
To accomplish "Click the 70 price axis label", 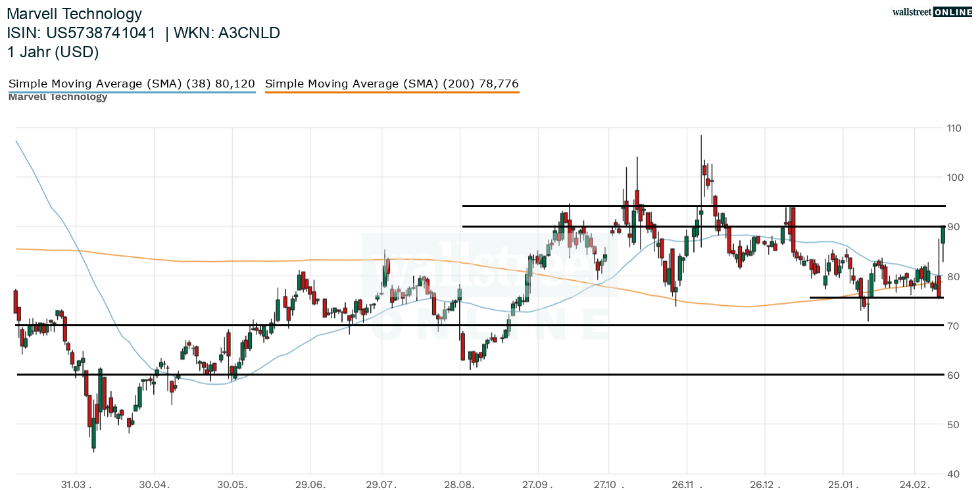I will (952, 326).
